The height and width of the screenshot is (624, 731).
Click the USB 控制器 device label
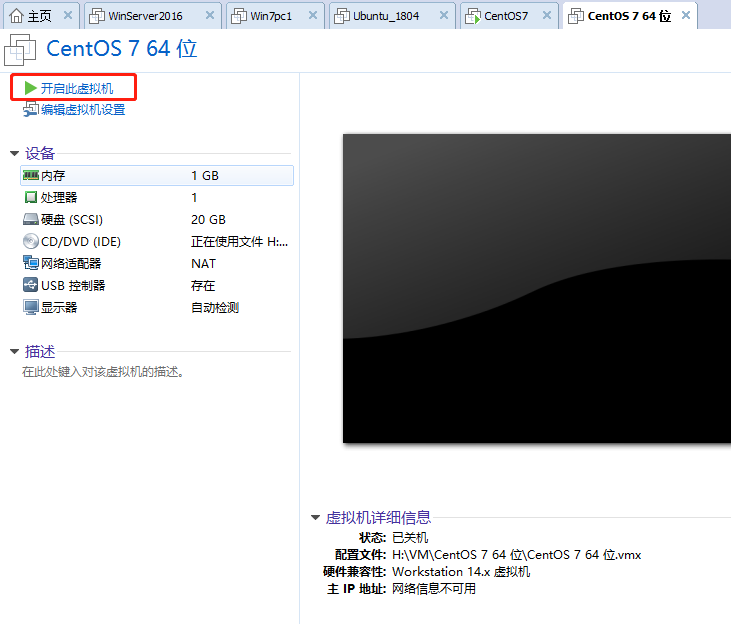tap(73, 285)
